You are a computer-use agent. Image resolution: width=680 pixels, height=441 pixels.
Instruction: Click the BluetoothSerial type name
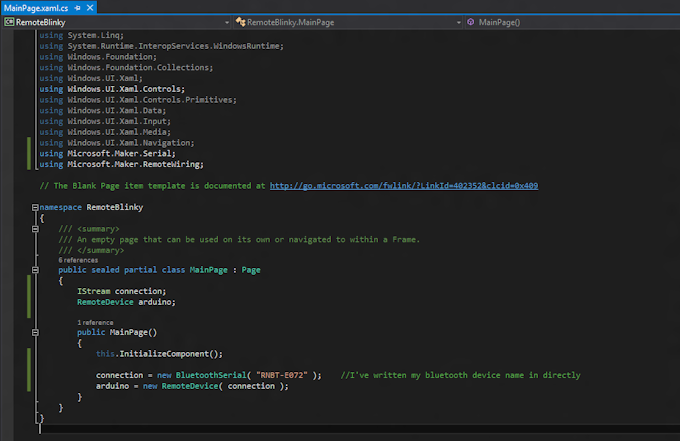[x=212, y=375]
